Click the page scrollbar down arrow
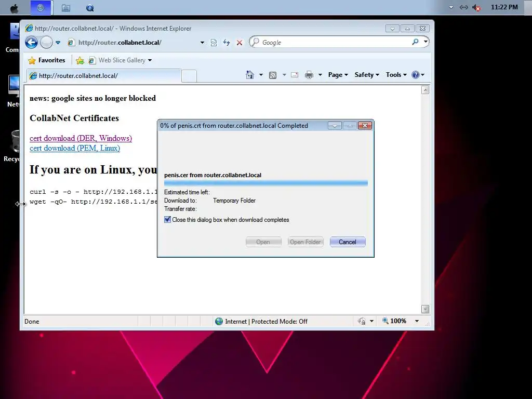Screen dimensions: 532x399 [425, 309]
